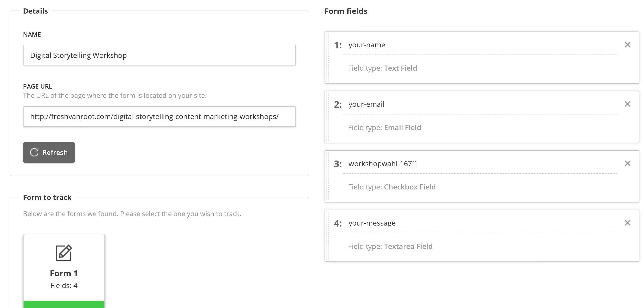The height and width of the screenshot is (308, 644).
Task: Focus the Page URL input field
Action: point(159,116)
